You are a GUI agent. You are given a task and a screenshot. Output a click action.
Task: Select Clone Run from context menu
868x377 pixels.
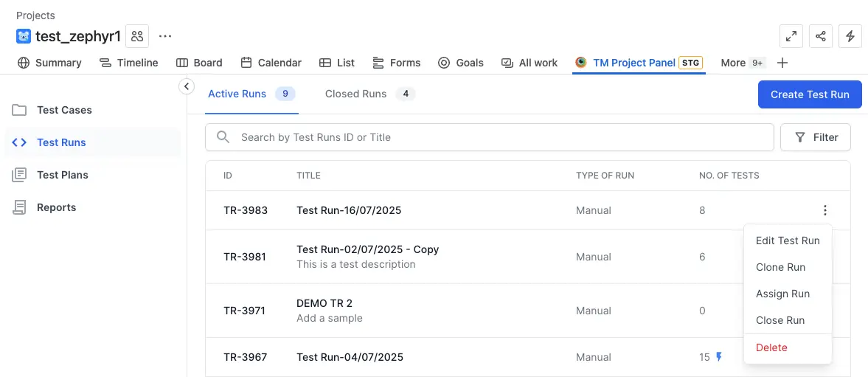point(780,267)
